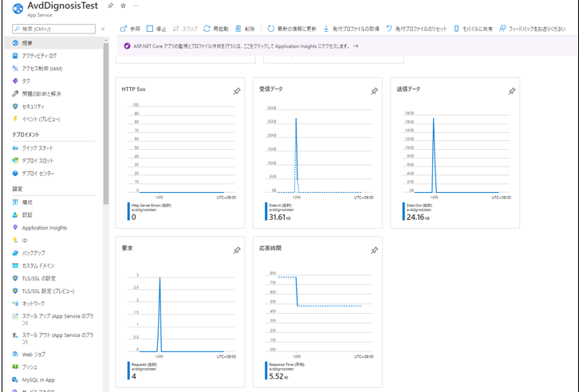Screen dimensions: 579x392
Task: Open アクティビティ ログ in sidebar
Action: pyautogui.click(x=39, y=56)
